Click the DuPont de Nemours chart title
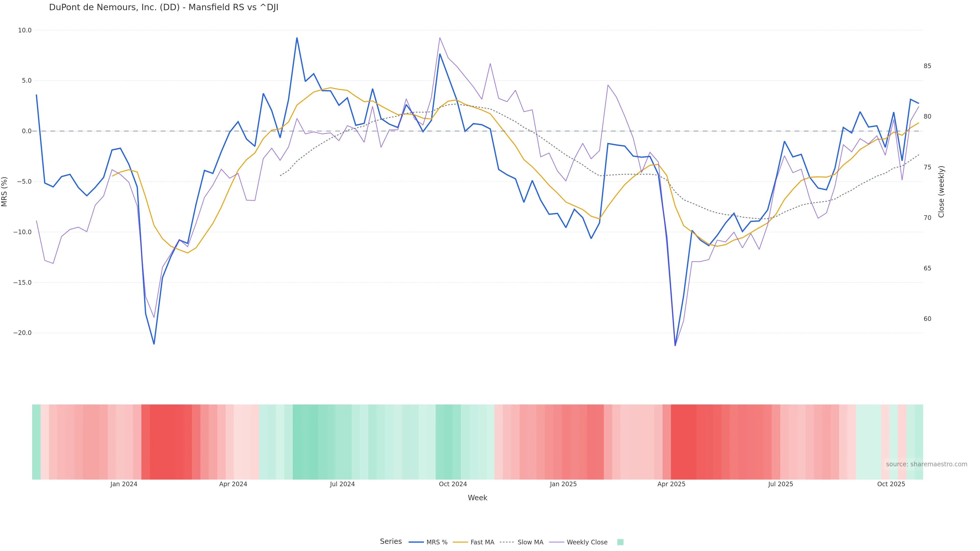The image size is (980, 551). click(164, 8)
